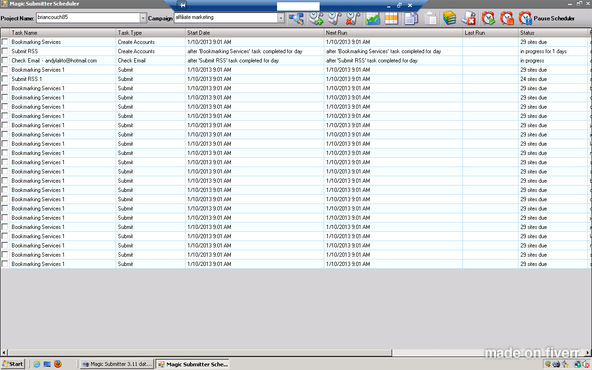Delete task with the clock red-X icon

pos(353,18)
